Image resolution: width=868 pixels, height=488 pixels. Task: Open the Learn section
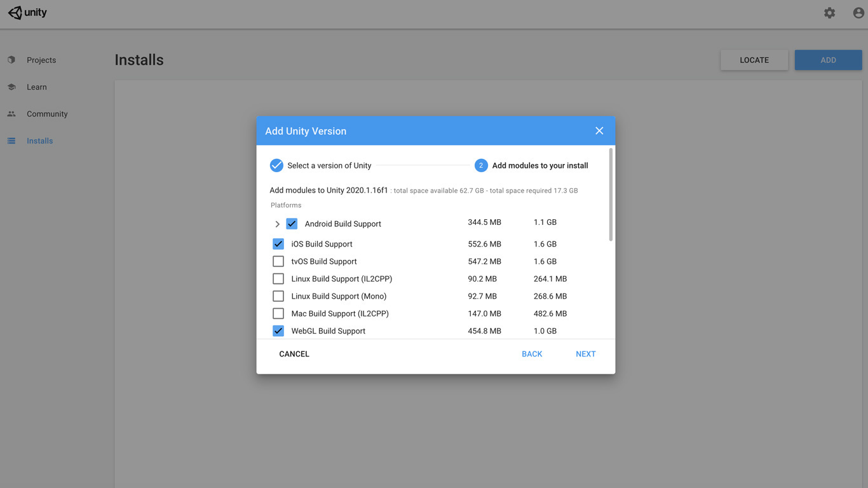(x=37, y=87)
